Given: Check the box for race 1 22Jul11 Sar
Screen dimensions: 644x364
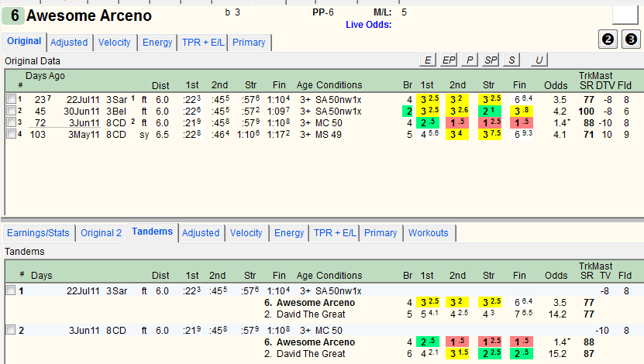Looking at the screenshot, I should tap(11, 99).
